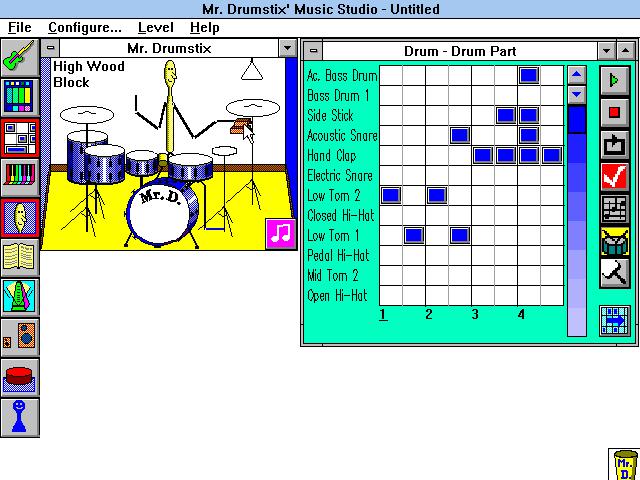Toggle Low Tom 2 note at beat 2
The image size is (640, 480).
(x=437, y=195)
